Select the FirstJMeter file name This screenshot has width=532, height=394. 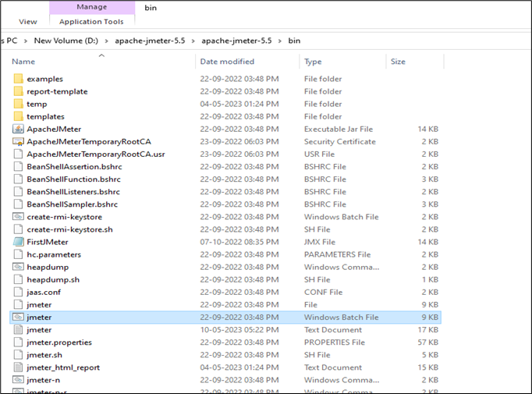click(x=48, y=242)
